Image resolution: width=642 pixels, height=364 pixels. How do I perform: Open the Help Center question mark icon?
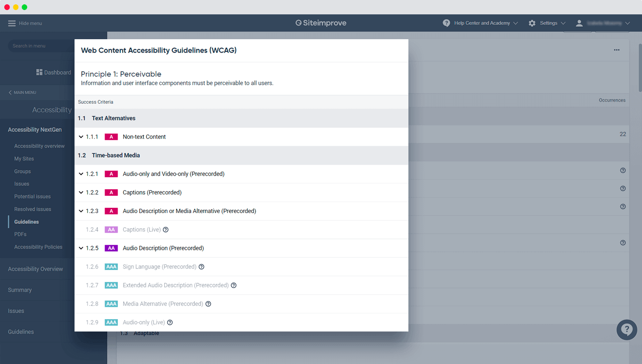coord(446,23)
